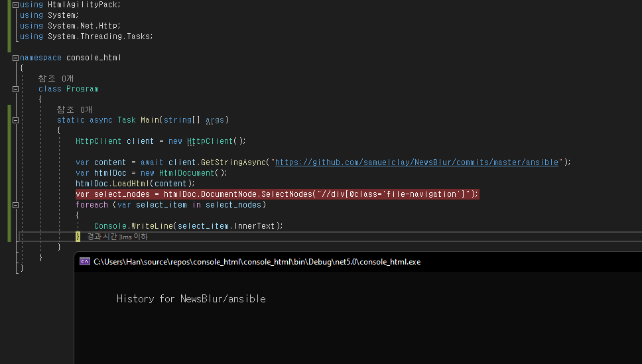642x364 pixels.
Task: Click the 'HttpClient client = new HttpClient();' line
Action: click(160, 141)
